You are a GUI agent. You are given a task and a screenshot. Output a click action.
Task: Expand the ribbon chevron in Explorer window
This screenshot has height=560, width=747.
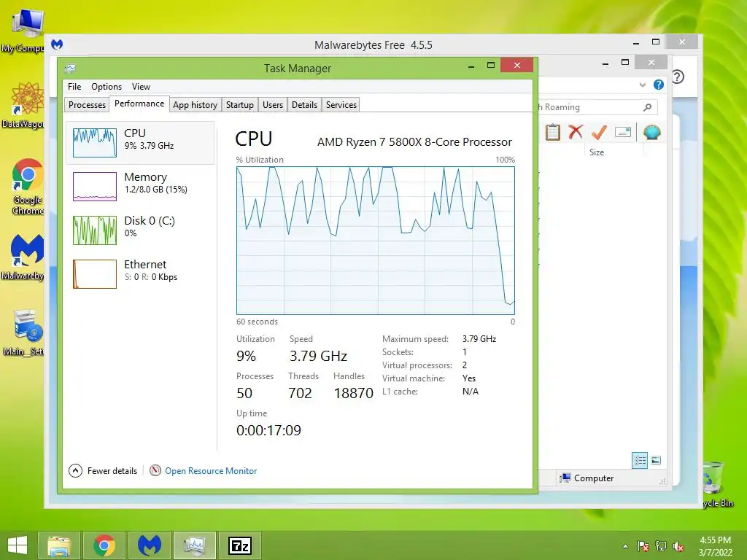[642, 85]
